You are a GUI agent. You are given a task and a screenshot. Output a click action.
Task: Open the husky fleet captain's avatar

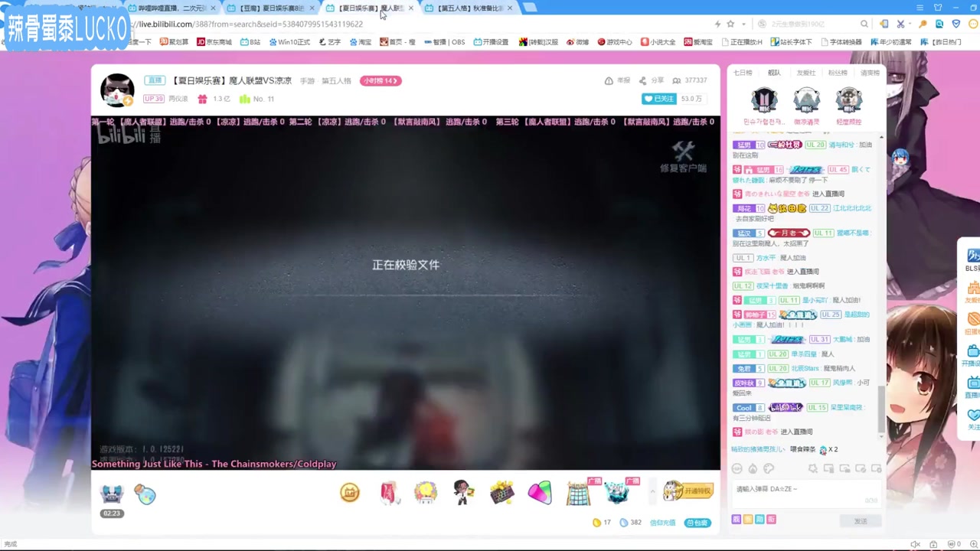[848, 100]
